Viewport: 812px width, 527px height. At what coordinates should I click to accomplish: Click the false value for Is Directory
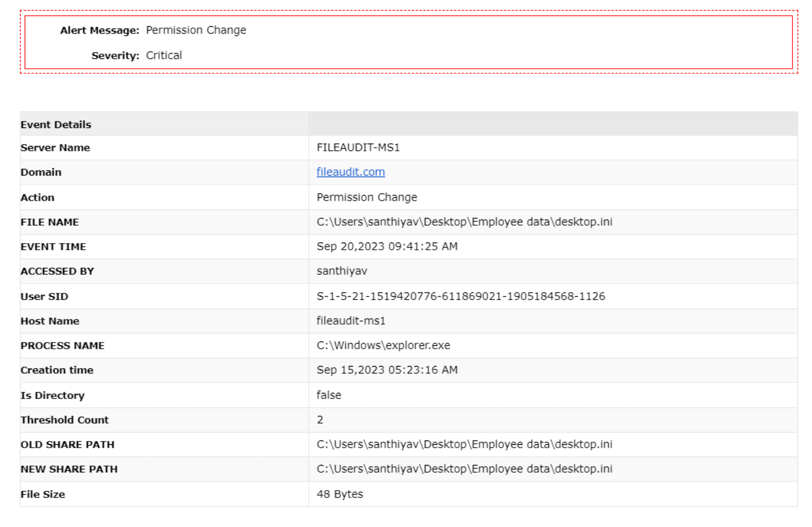point(328,395)
